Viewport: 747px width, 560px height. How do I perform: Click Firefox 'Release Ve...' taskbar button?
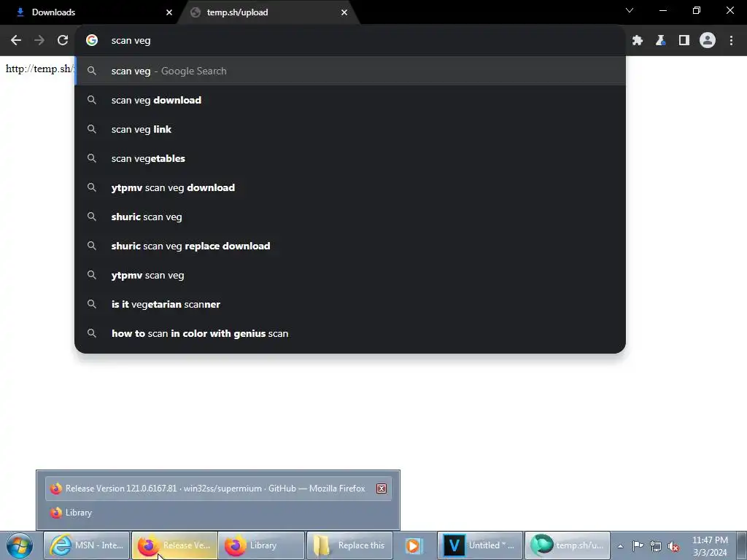click(x=174, y=545)
